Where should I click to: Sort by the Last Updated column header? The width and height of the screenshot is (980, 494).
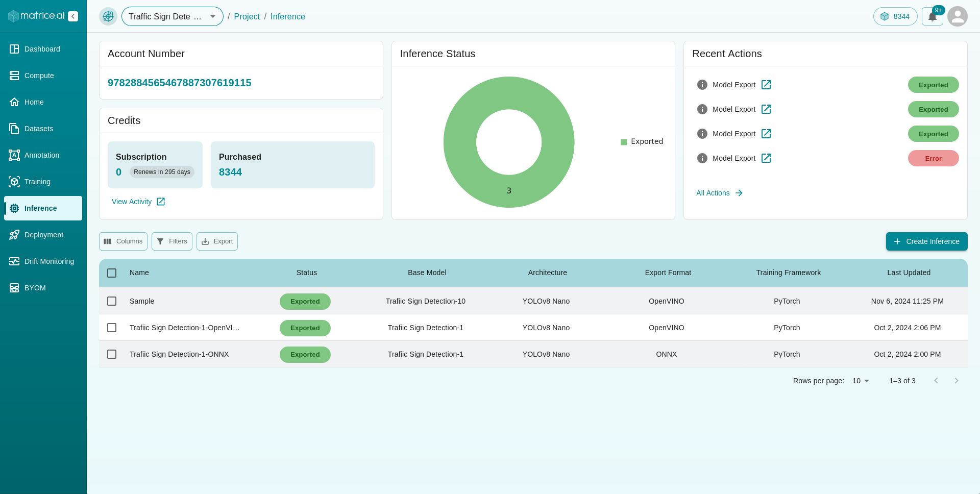(909, 273)
